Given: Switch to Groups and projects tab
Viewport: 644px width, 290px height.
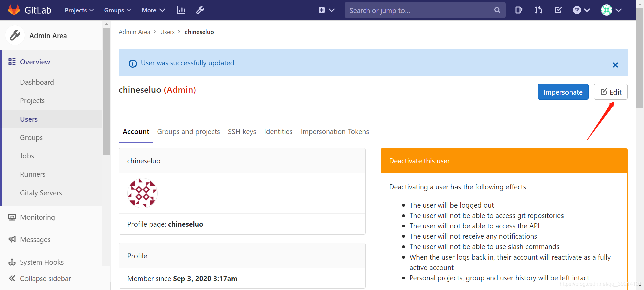Looking at the screenshot, I should (189, 132).
